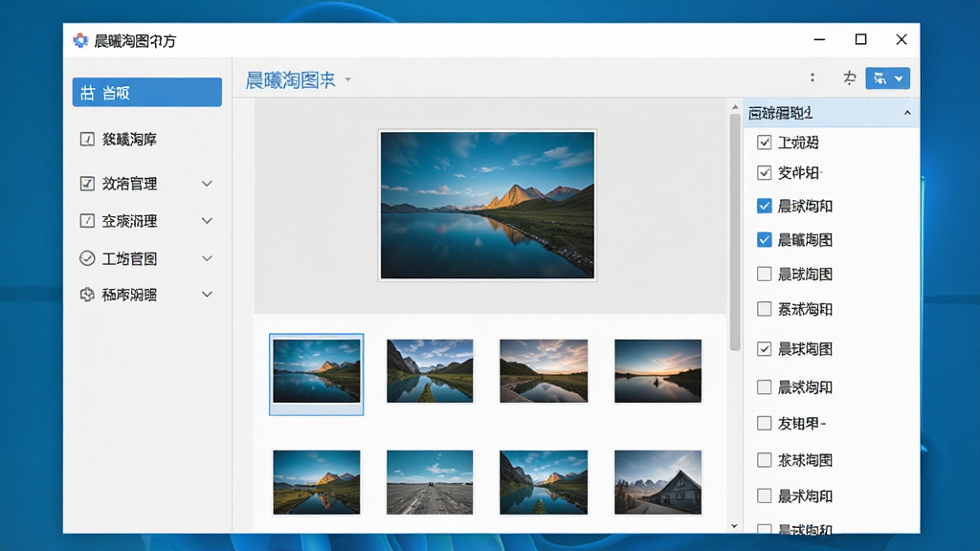Select the straight road thumbnail
Image resolution: width=980 pixels, height=551 pixels.
click(x=430, y=482)
